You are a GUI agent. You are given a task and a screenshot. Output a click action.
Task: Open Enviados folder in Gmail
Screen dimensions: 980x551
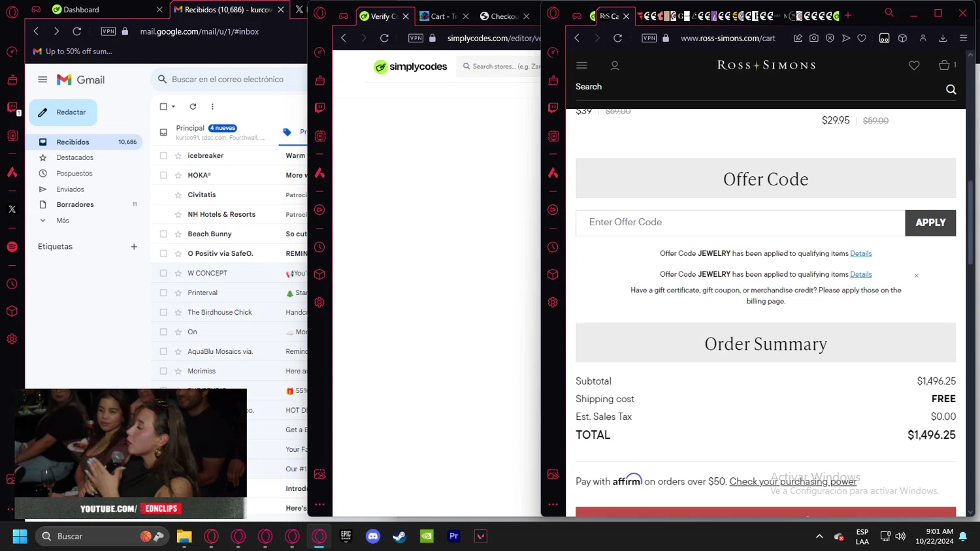(70, 189)
